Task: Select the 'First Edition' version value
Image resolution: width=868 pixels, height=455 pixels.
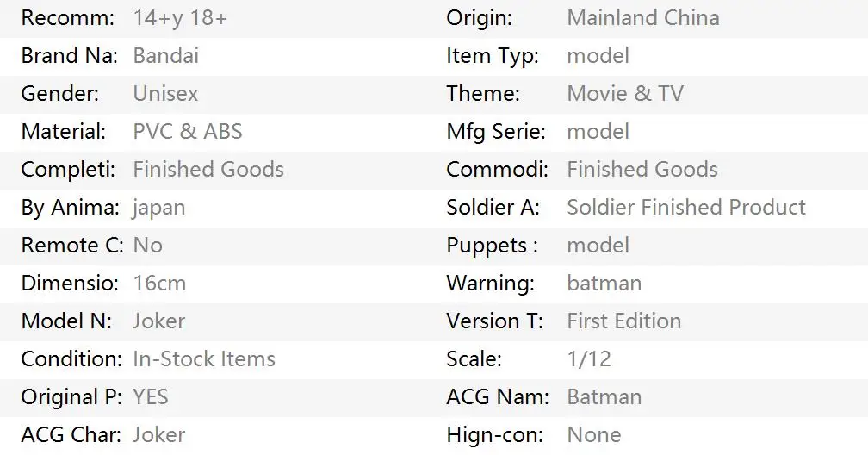Action: 623,321
